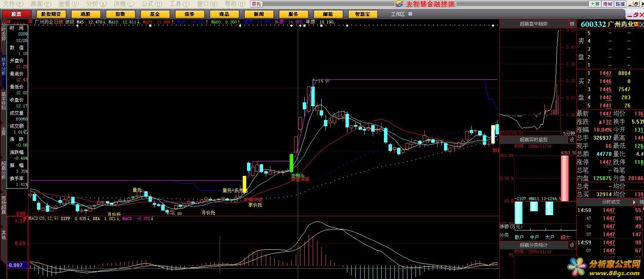Open the 帮助(H) menu
644x279 pixels.
(235, 4)
